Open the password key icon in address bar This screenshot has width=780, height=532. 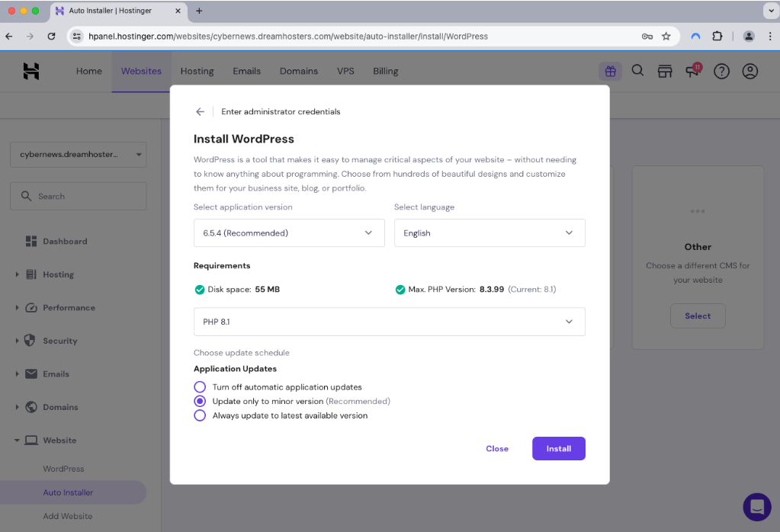(647, 36)
